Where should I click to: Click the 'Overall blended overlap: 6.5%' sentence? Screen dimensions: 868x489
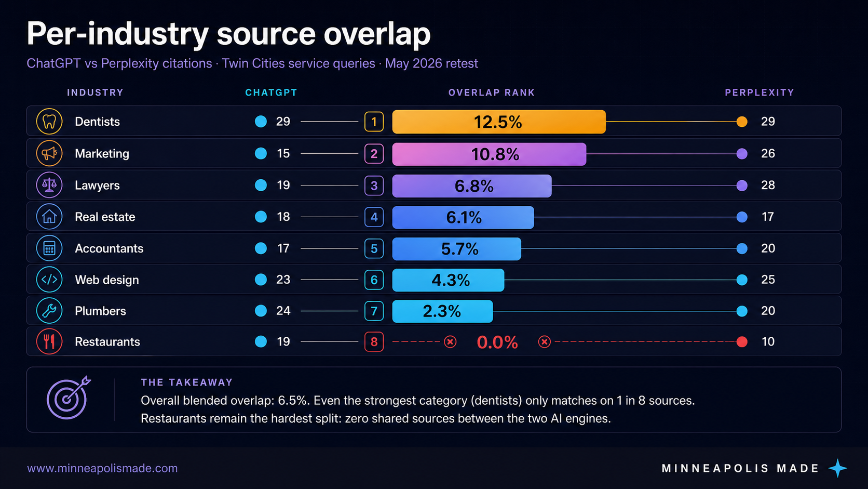pos(225,401)
